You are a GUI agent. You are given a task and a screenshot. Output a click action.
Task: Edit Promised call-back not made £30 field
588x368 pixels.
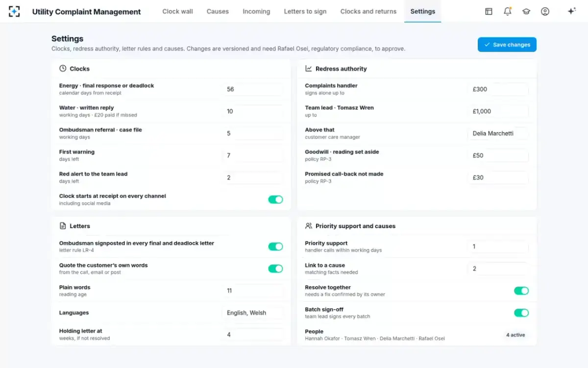498,178
